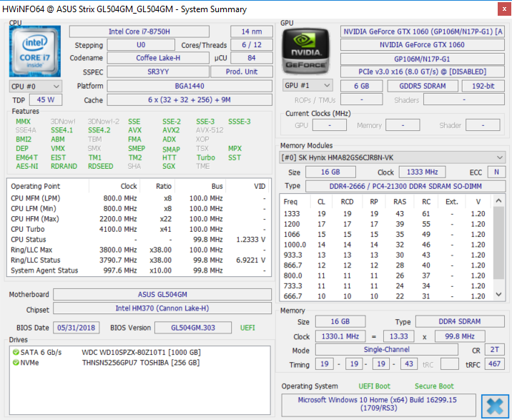Click the 666.7 frequency row in timings table
The height and width of the screenshot is (420, 512).
tap(386, 296)
